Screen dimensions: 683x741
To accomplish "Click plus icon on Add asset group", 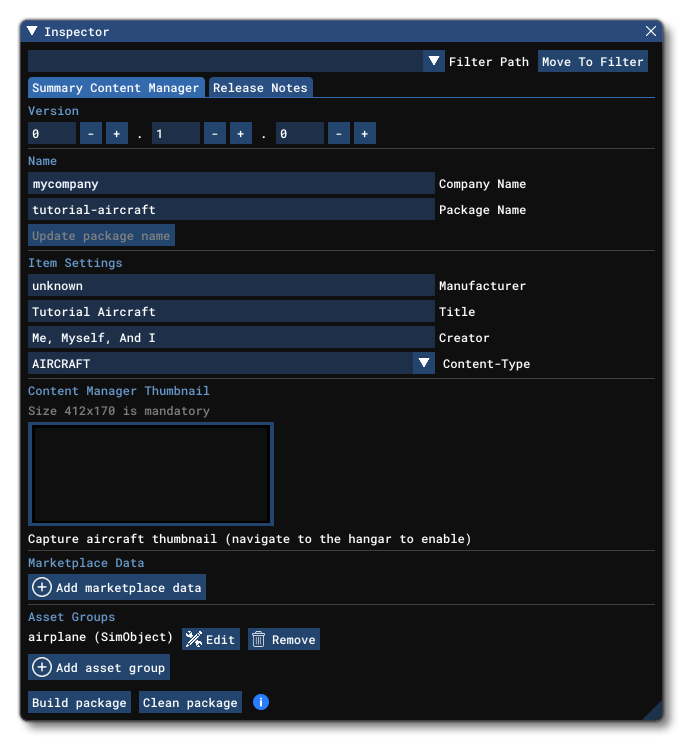I will (42, 667).
